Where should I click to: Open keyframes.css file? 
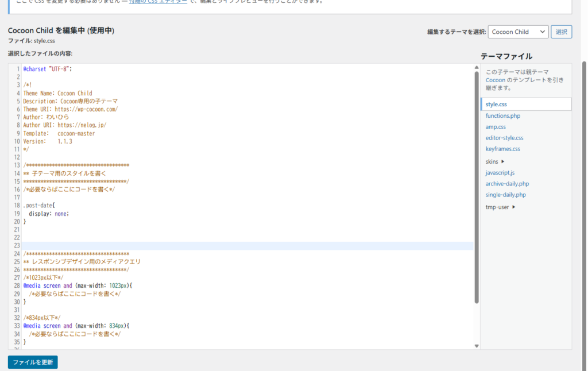pos(502,149)
